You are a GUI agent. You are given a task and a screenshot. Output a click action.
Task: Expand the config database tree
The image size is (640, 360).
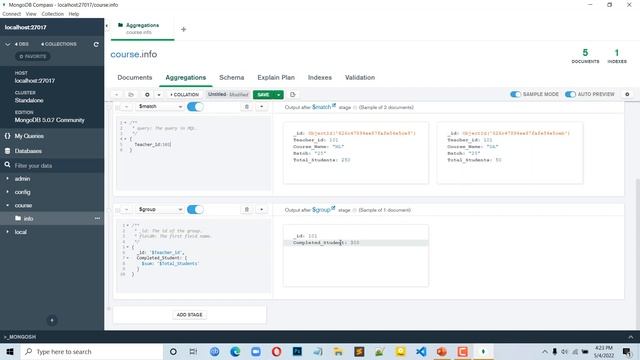tap(7, 192)
